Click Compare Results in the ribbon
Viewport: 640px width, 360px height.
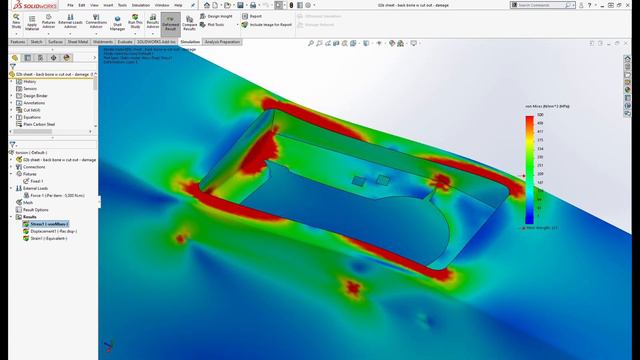(189, 23)
